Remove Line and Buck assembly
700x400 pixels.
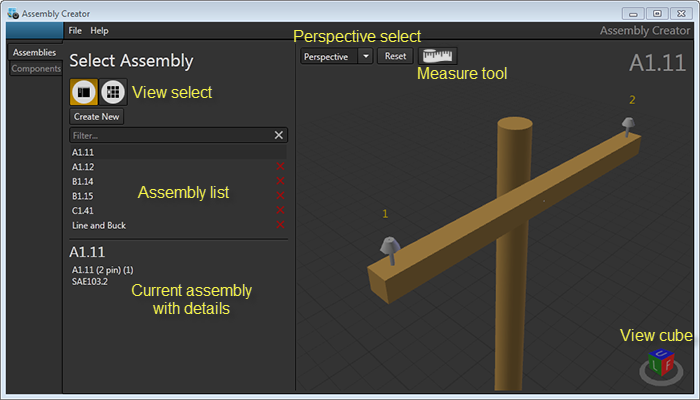[x=280, y=226]
